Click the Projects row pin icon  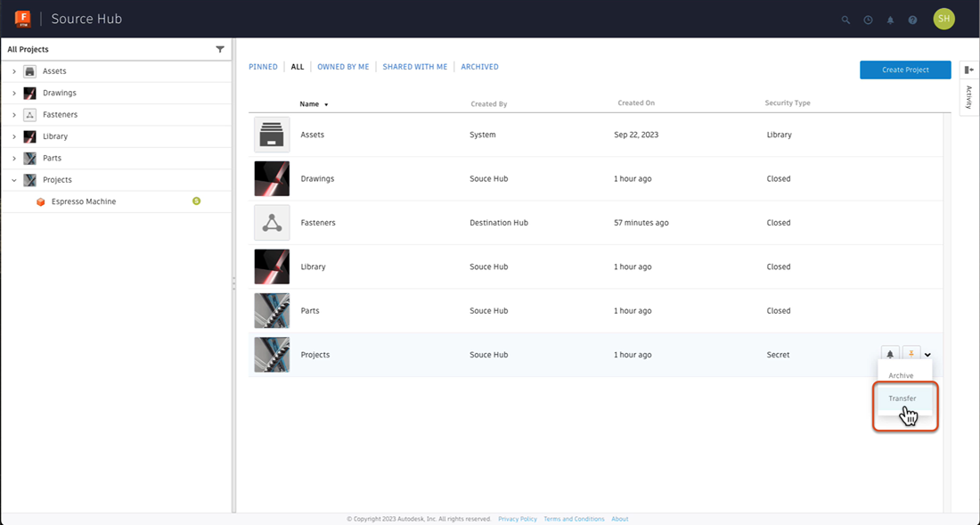coord(911,355)
